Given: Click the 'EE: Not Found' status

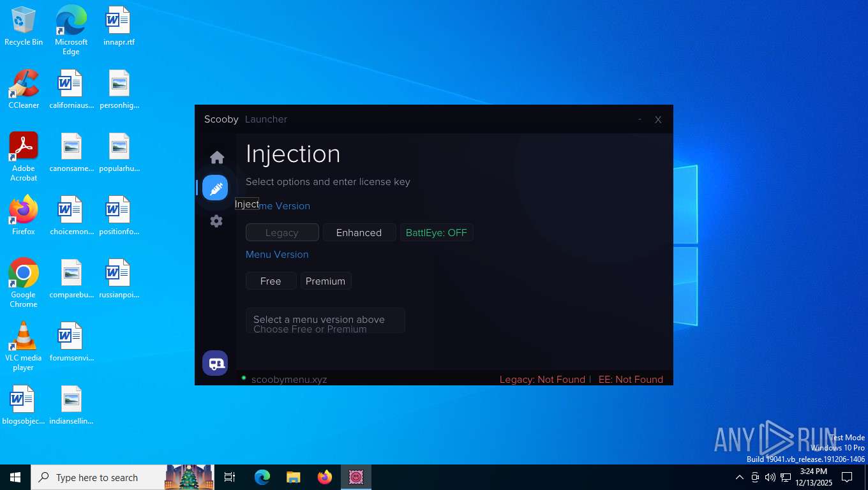Looking at the screenshot, I should pos(631,380).
